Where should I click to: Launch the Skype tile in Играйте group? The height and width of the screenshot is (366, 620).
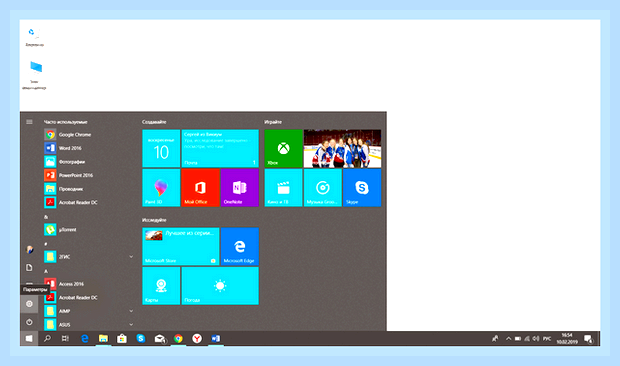pos(362,188)
